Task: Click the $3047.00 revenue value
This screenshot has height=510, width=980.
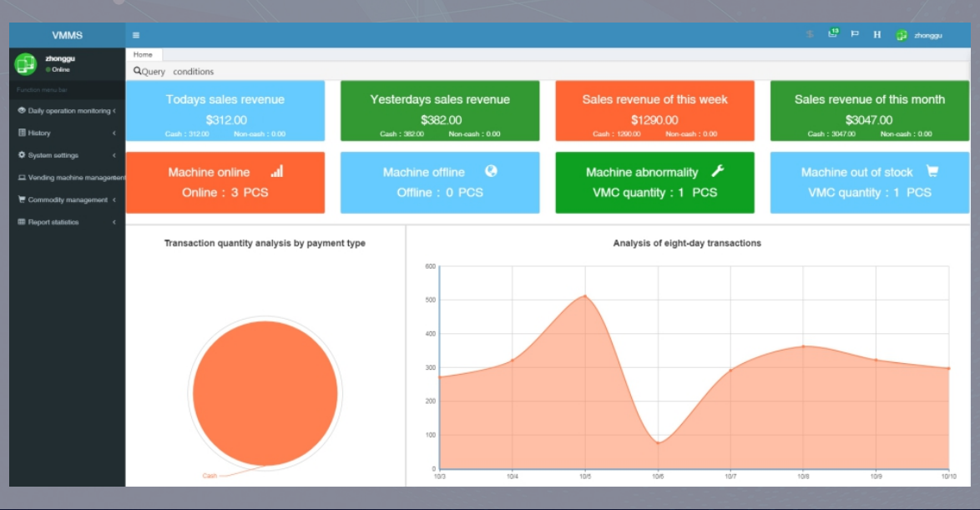Action: pyautogui.click(x=869, y=120)
